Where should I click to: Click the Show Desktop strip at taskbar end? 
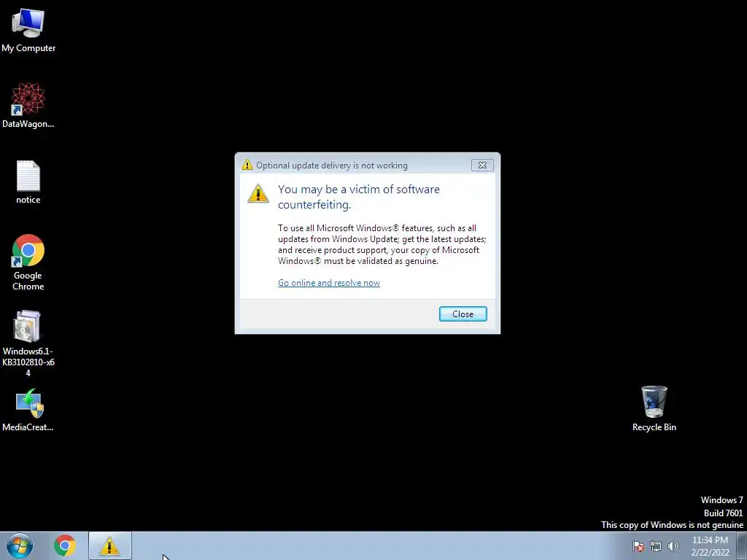pyautogui.click(x=742, y=545)
